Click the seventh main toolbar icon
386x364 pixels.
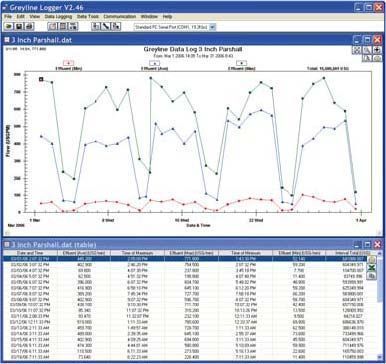(x=96, y=27)
